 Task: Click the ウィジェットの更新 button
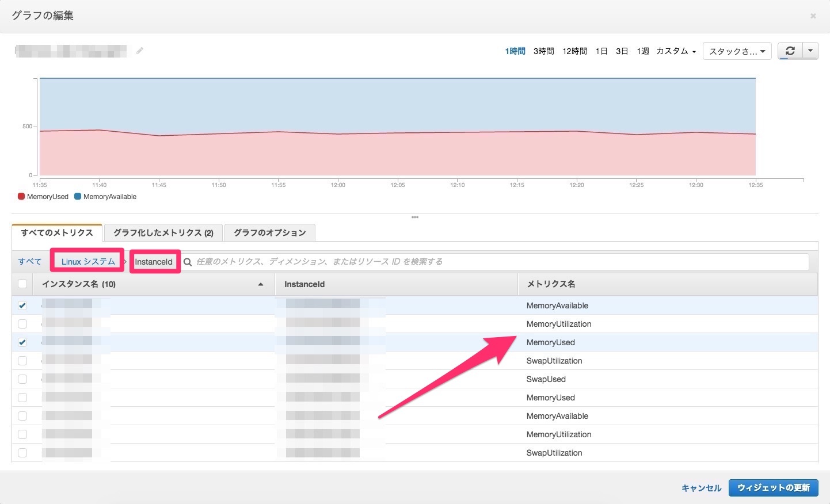(x=773, y=488)
